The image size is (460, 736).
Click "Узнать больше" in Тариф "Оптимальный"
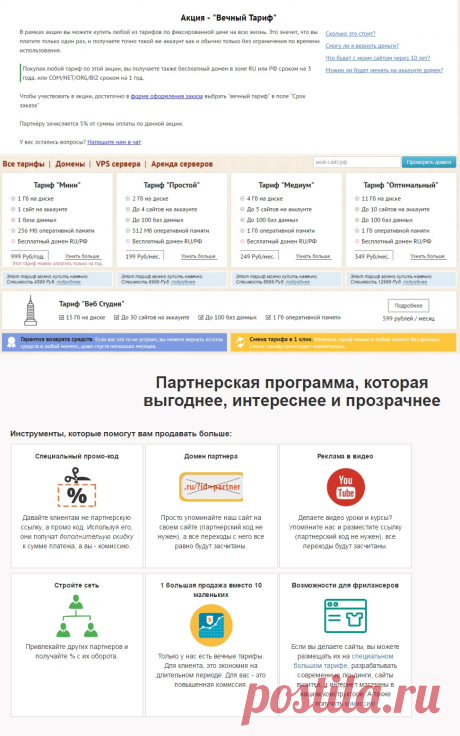click(x=428, y=256)
